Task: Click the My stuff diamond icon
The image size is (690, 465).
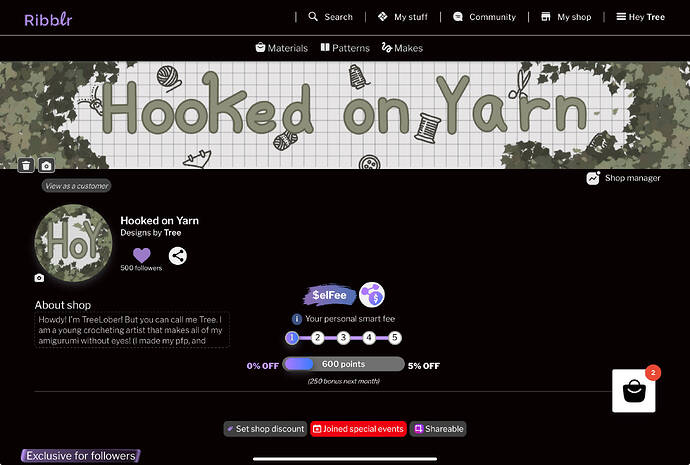Action: tap(383, 17)
